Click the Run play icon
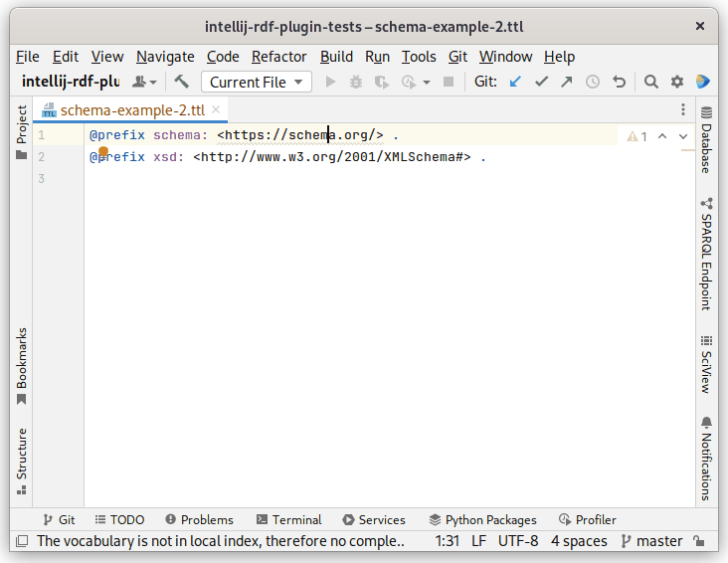The height and width of the screenshot is (563, 728). 330,83
